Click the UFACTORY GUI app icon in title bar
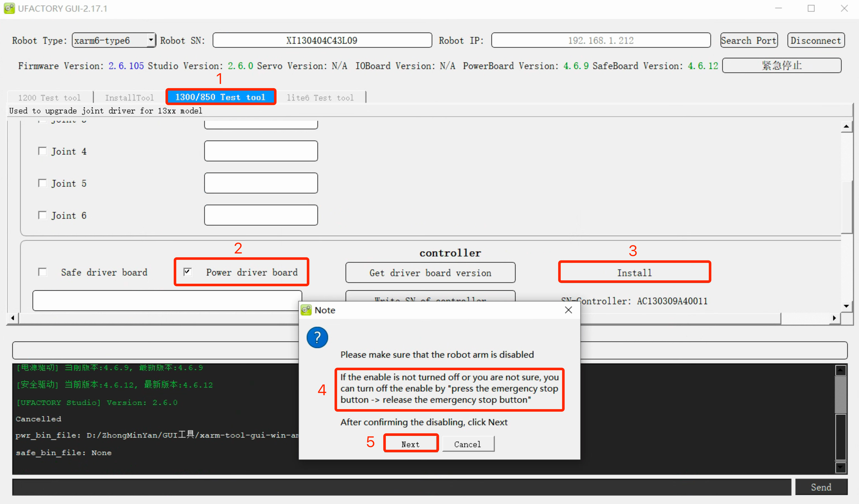The width and height of the screenshot is (859, 504). [9, 8]
